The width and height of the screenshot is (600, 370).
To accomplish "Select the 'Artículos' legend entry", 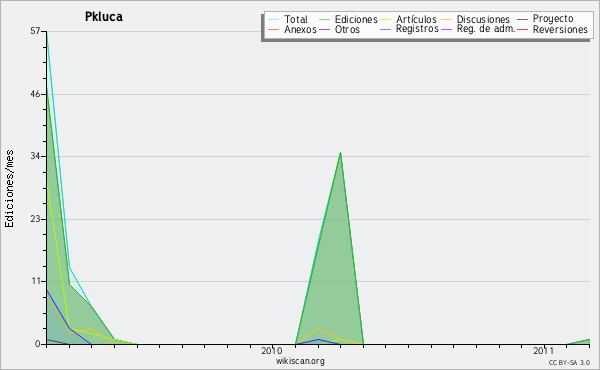I will coord(416,20).
